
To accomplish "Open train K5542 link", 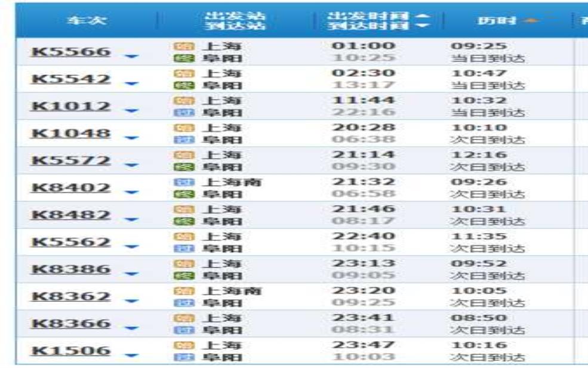I will (70, 79).
